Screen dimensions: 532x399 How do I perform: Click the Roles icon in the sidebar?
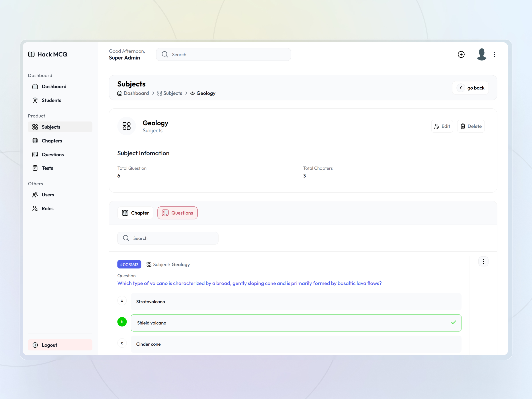pyautogui.click(x=35, y=208)
